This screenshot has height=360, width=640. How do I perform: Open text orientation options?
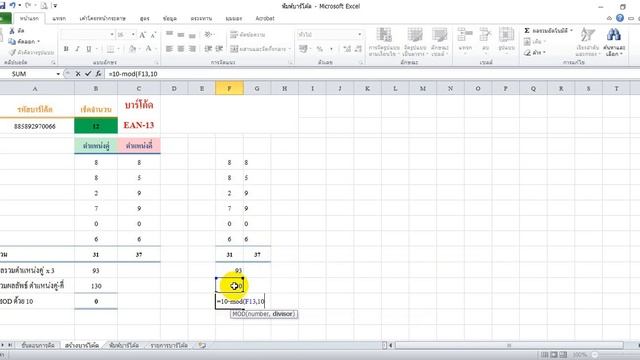209,35
